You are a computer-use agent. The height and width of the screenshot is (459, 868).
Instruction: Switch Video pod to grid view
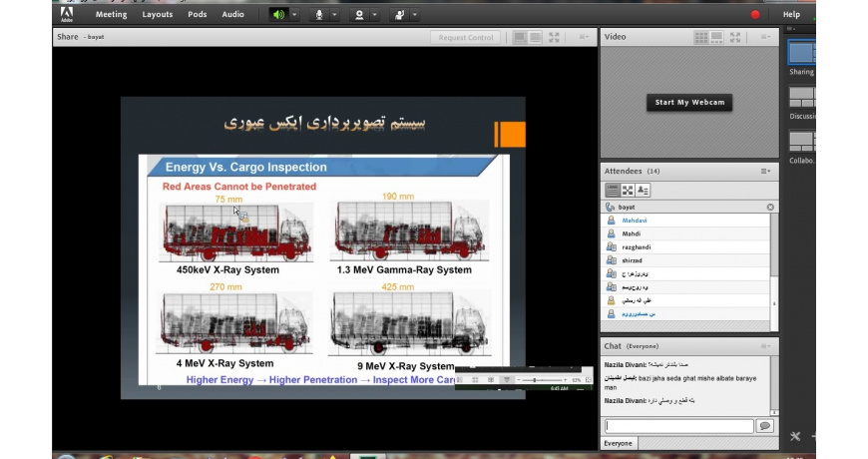(700, 37)
